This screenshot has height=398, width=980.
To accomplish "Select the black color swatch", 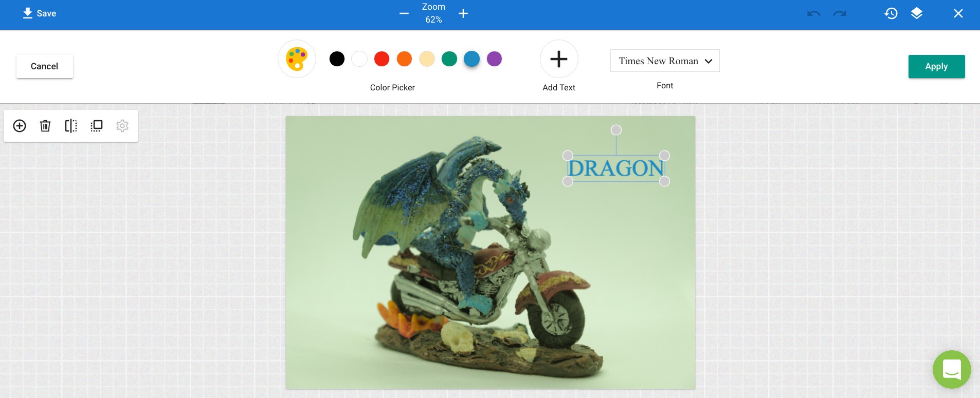I will 337,59.
